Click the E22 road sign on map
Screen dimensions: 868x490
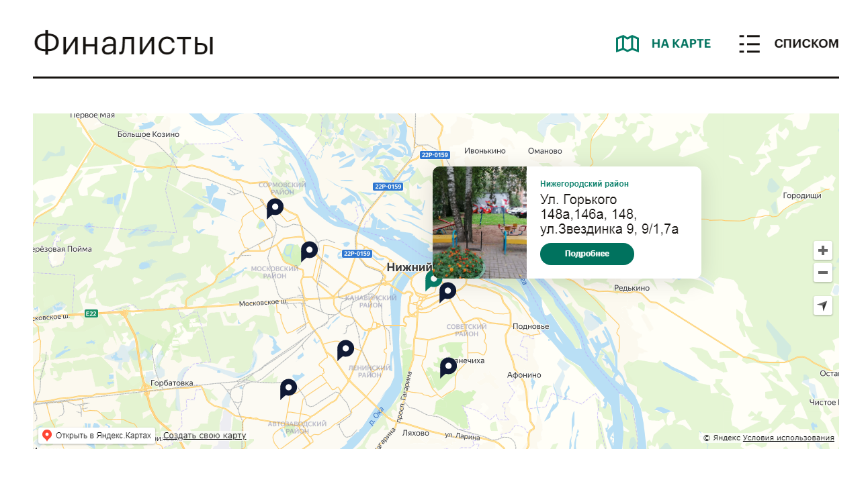point(91,313)
